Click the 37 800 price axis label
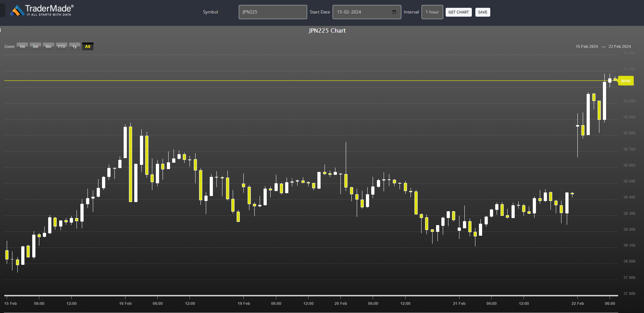This screenshot has width=644, height=313. coord(629,294)
